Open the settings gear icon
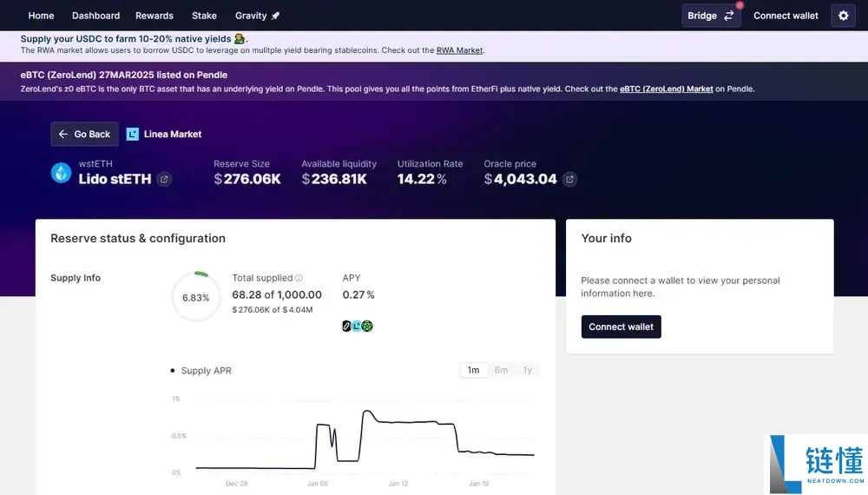Screen dimensions: 868x495 tap(843, 16)
